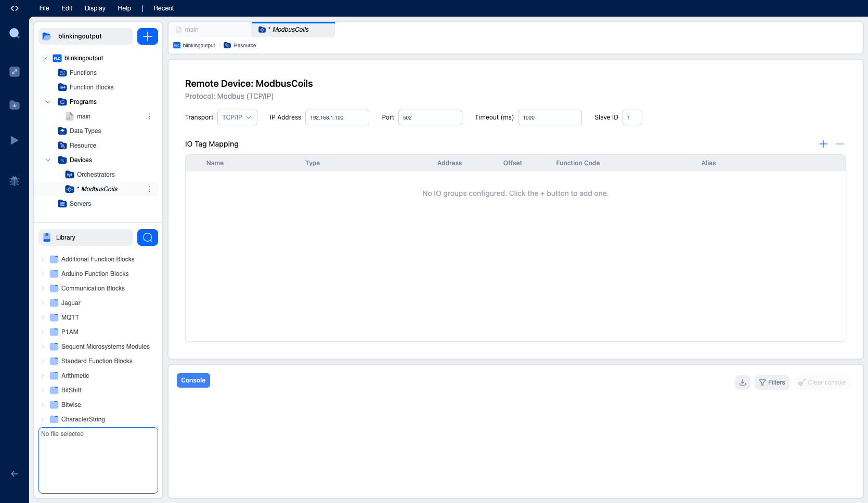The height and width of the screenshot is (503, 868).
Task: Click the Orchestrators icon in tree
Action: [x=70, y=175]
